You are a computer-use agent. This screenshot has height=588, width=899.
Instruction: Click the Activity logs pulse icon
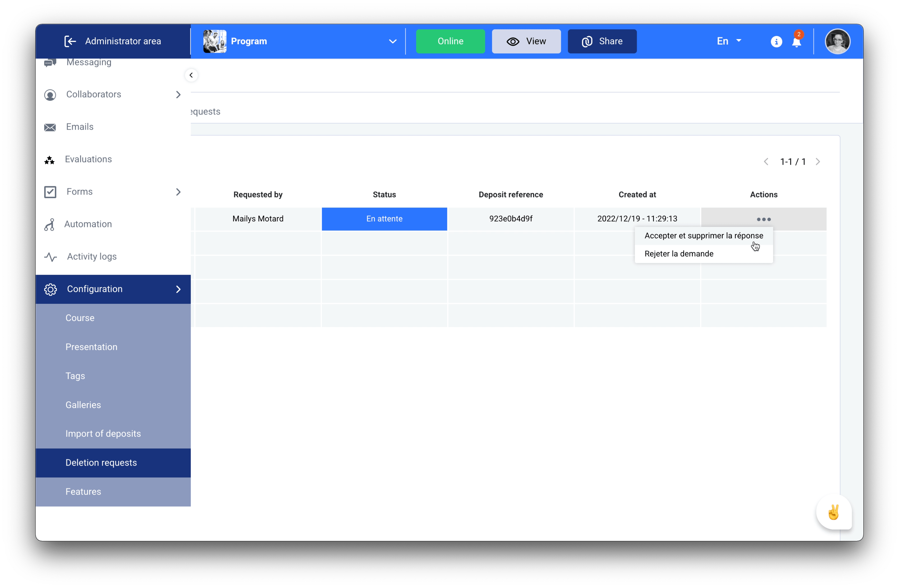50,257
